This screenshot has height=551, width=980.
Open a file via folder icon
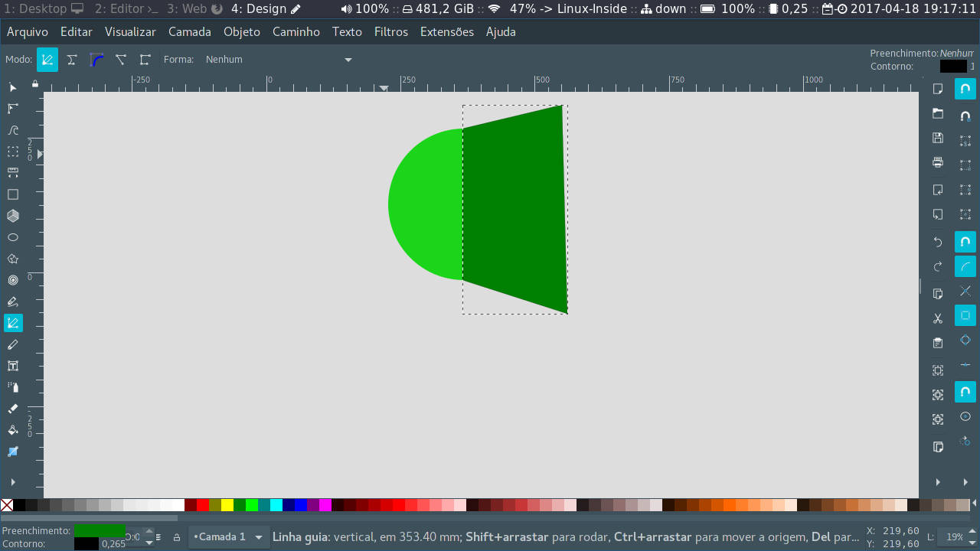(x=938, y=113)
